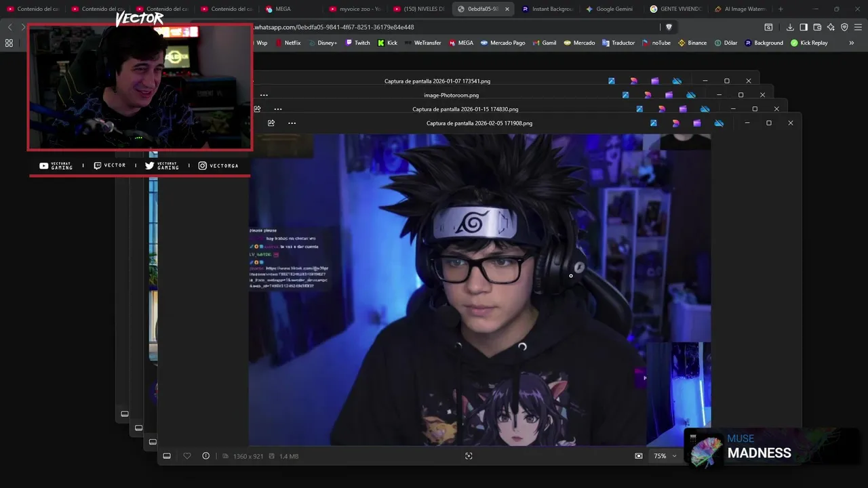Open the Netflix bookmark
Image resolution: width=868 pixels, height=488 pixels.
point(288,43)
